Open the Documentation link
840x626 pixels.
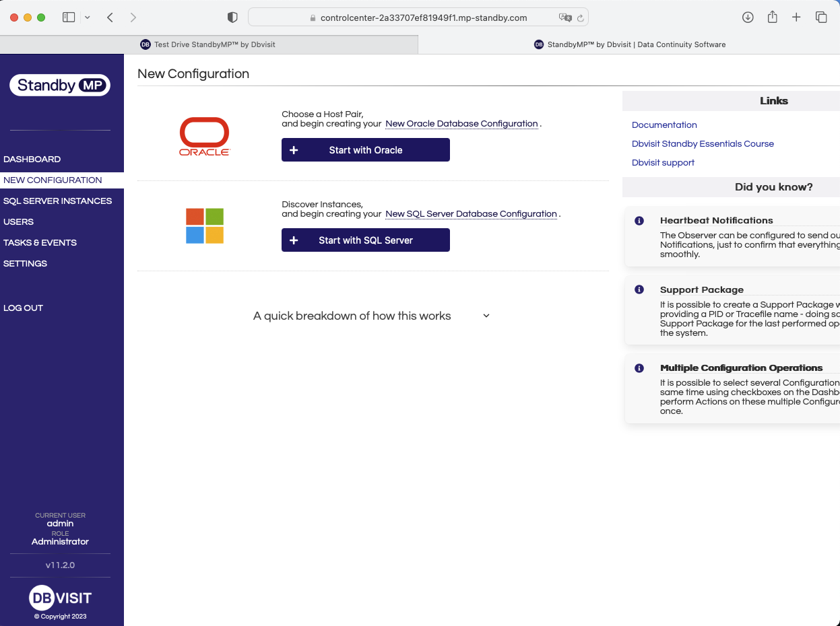[664, 125]
